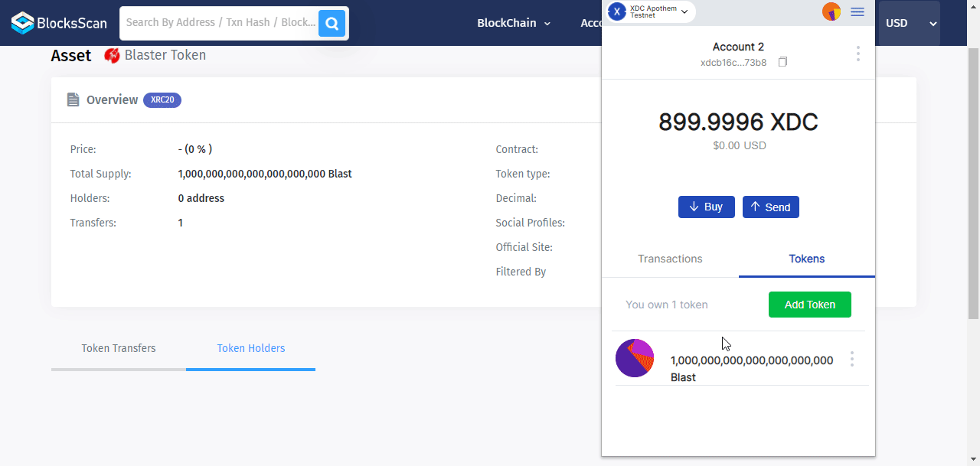Focus the address/txn hash search field

coord(220,23)
